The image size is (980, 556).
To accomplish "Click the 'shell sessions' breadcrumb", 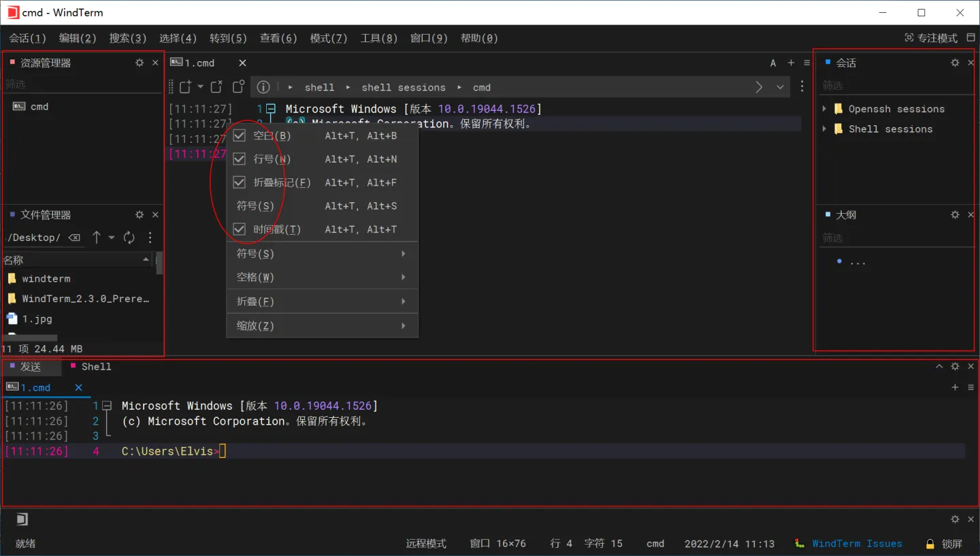I will pyautogui.click(x=403, y=87).
